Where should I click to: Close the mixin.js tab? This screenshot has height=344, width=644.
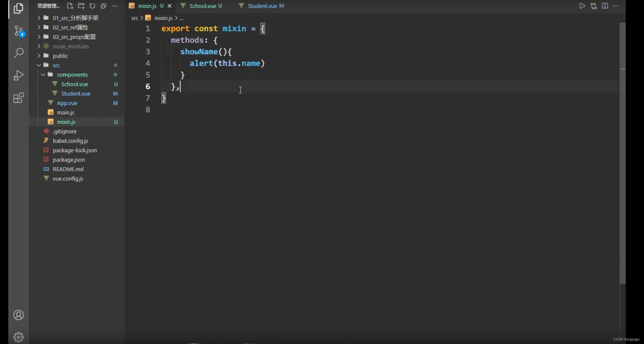[169, 6]
